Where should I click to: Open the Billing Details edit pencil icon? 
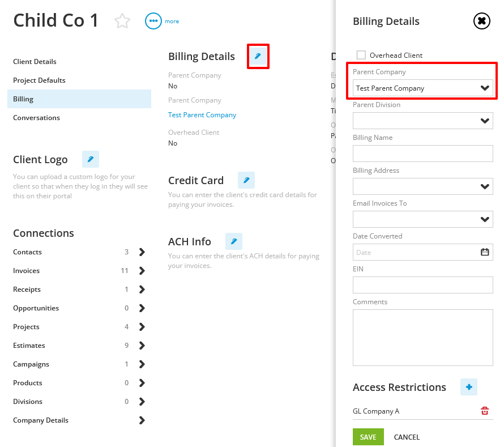pyautogui.click(x=258, y=56)
